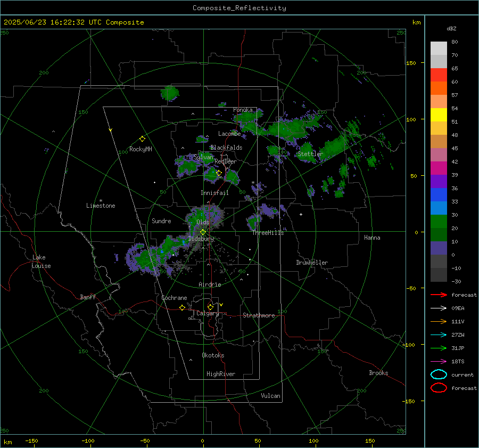Image resolution: width=479 pixels, height=448 pixels.
Task: Click the red forecast ellipse icon
Action: point(439,388)
